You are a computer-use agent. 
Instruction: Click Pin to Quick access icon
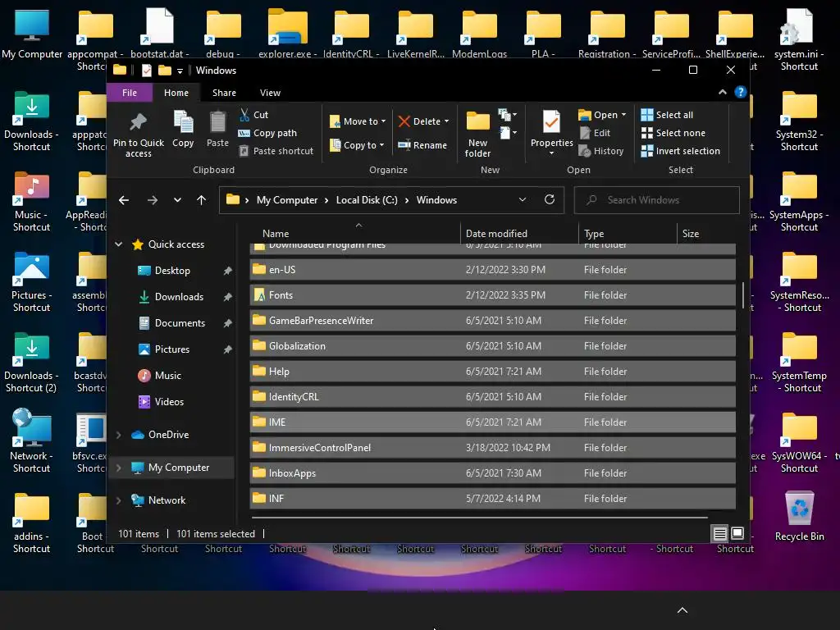point(138,123)
